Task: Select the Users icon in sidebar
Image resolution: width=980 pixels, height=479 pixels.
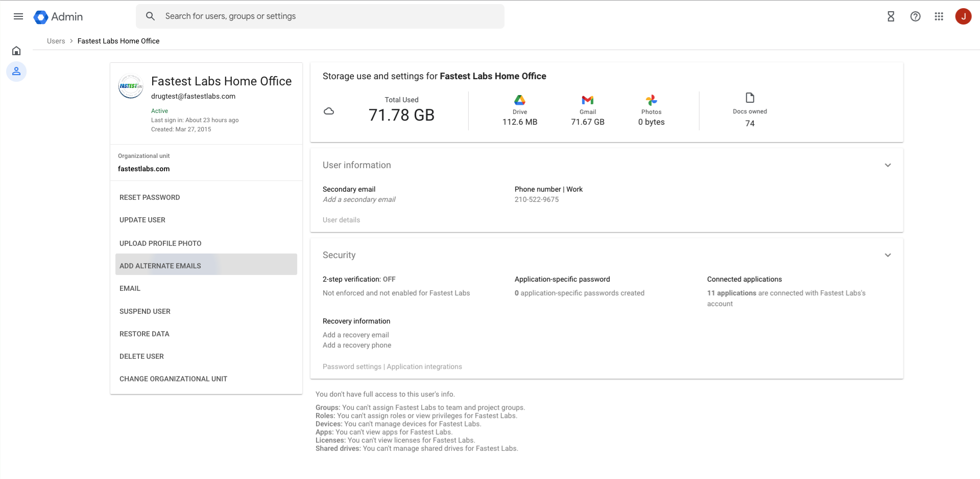Action: point(16,72)
